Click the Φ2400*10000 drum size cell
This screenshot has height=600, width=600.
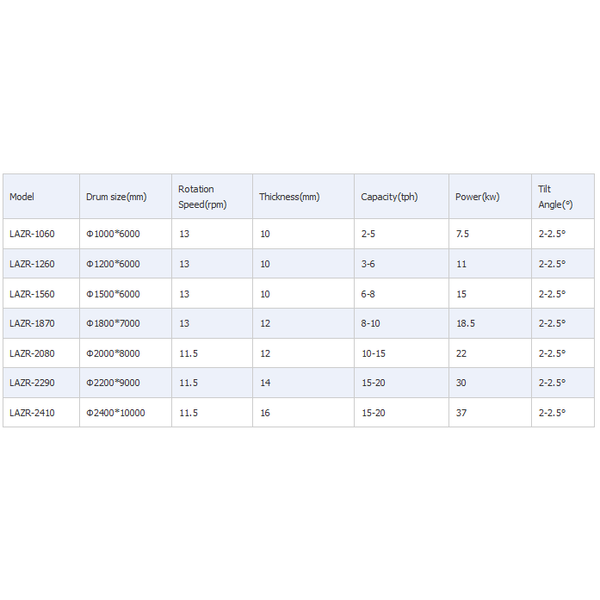(x=126, y=412)
